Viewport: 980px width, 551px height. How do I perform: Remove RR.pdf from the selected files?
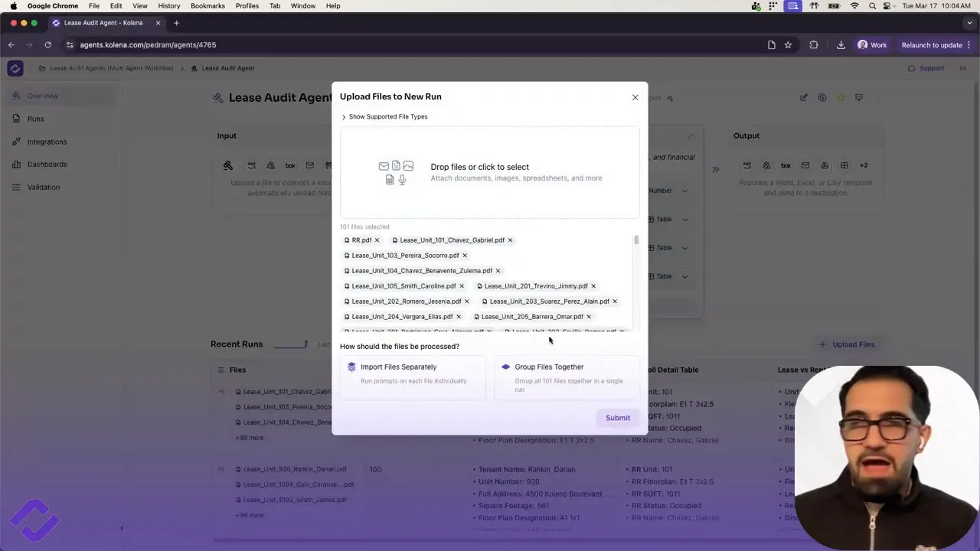click(377, 240)
